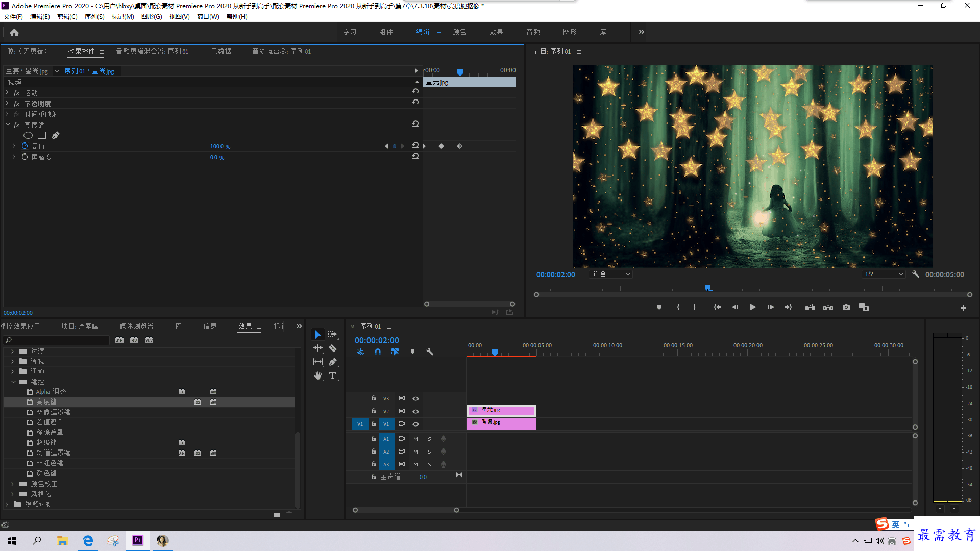This screenshot has height=551, width=980.
Task: Show more workspaces overflow chevron
Action: [x=642, y=32]
